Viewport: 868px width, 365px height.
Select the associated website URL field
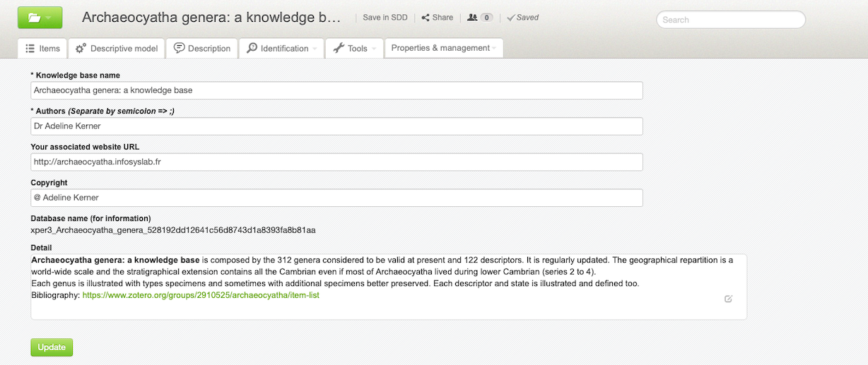[336, 162]
